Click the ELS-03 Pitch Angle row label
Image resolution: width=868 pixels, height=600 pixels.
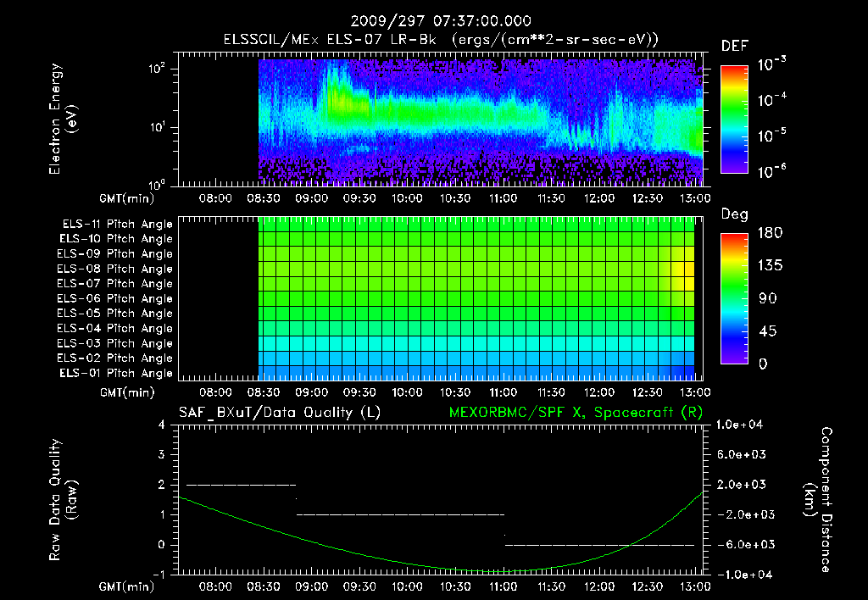(x=114, y=344)
